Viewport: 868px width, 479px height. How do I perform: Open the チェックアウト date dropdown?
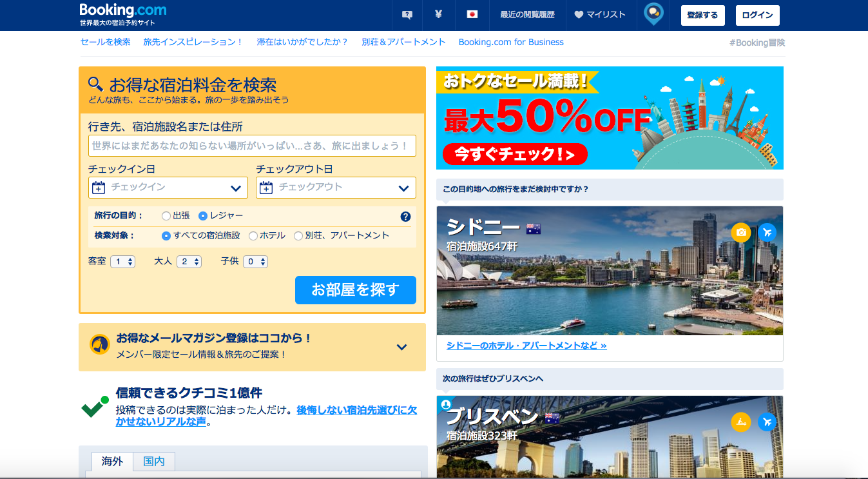point(336,188)
